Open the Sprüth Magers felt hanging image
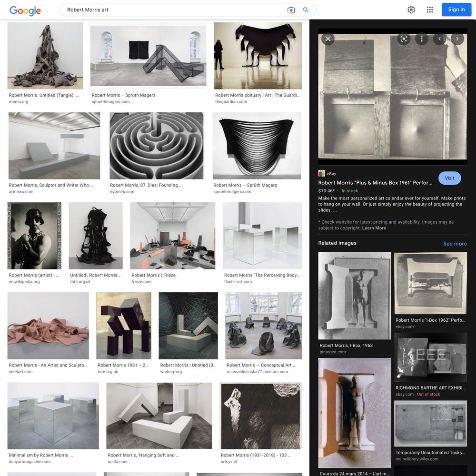The height and width of the screenshot is (476, 476). point(257,146)
